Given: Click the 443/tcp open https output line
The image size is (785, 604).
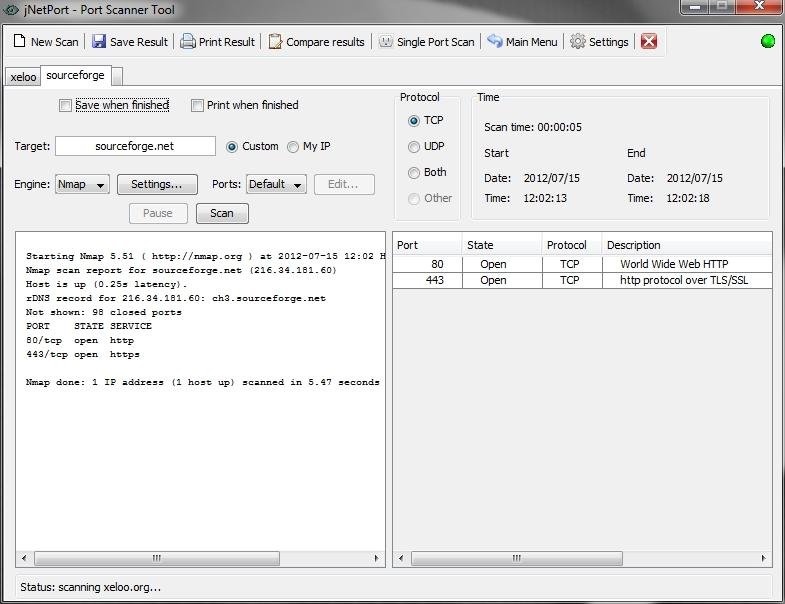Looking at the screenshot, I should coord(83,354).
